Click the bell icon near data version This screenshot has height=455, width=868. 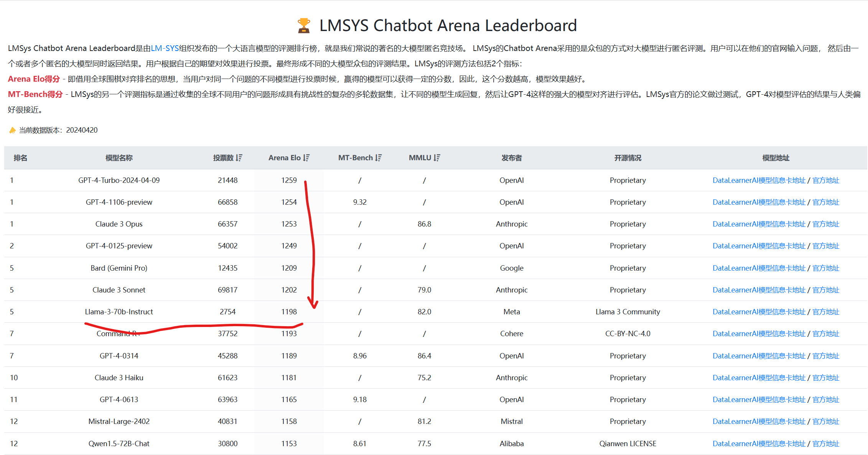(x=12, y=130)
